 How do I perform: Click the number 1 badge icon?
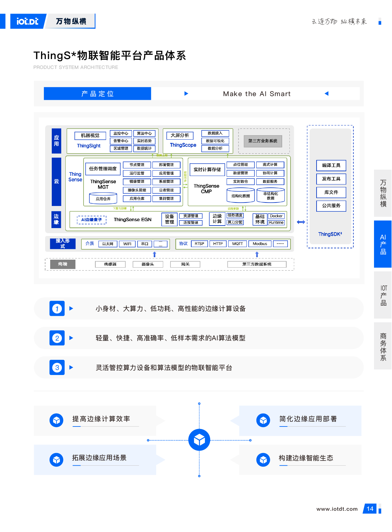(x=57, y=309)
